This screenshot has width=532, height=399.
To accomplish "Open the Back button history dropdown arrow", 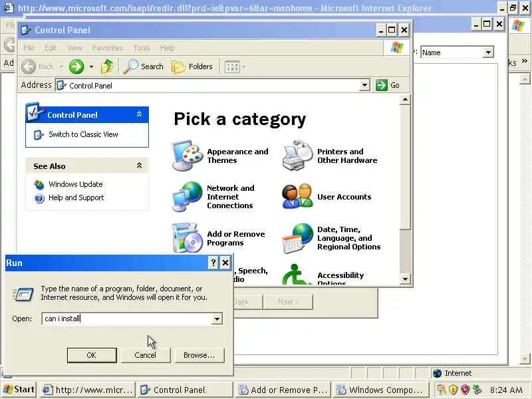I will point(61,66).
